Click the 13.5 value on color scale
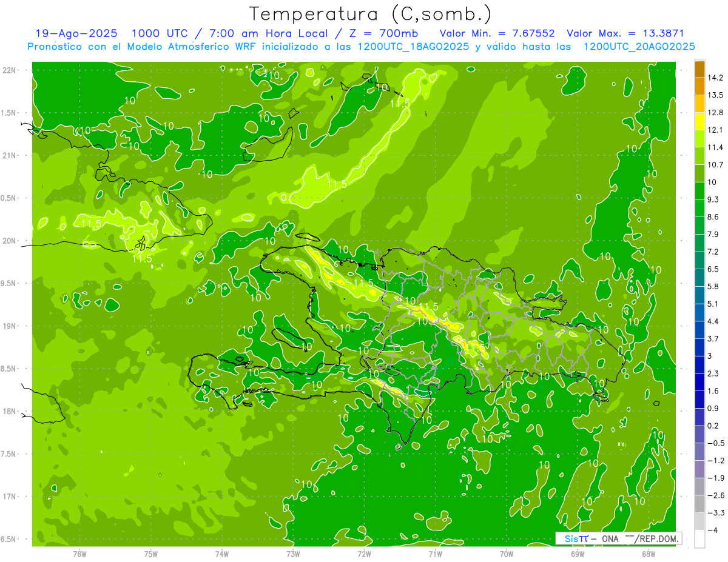 pyautogui.click(x=716, y=95)
